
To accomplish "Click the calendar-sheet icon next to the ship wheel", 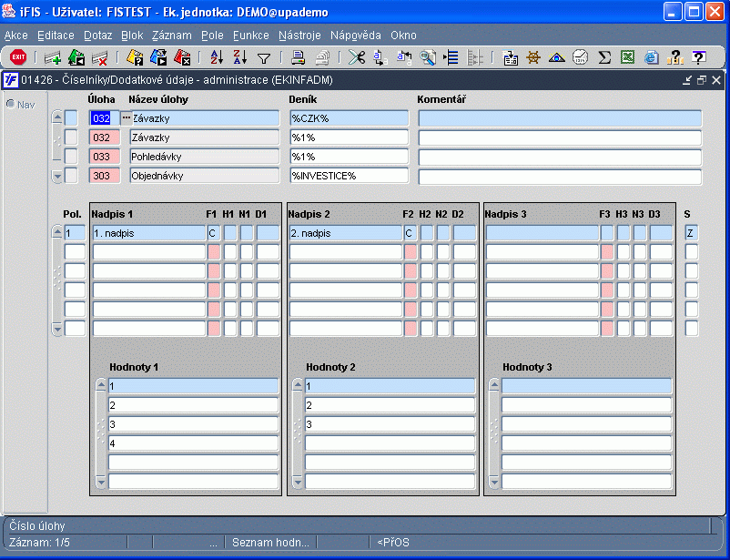I will 511,57.
